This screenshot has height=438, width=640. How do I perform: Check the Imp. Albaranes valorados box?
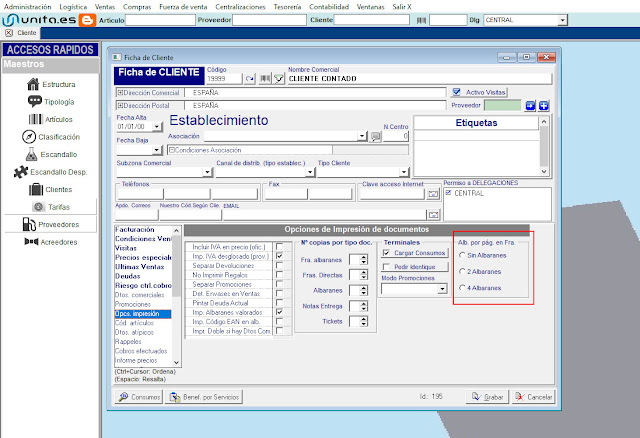[x=279, y=312]
